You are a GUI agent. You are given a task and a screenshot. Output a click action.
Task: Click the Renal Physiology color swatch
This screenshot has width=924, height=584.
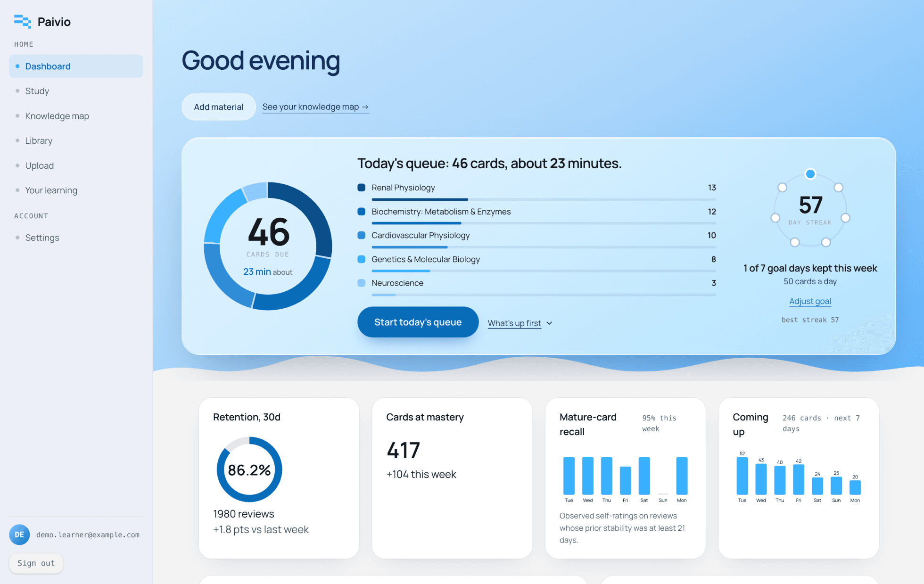click(x=362, y=188)
